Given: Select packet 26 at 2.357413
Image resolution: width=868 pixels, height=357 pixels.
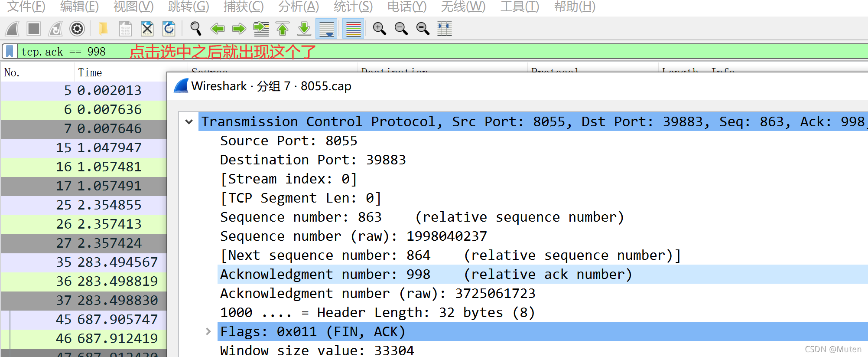Looking at the screenshot, I should click(x=84, y=224).
